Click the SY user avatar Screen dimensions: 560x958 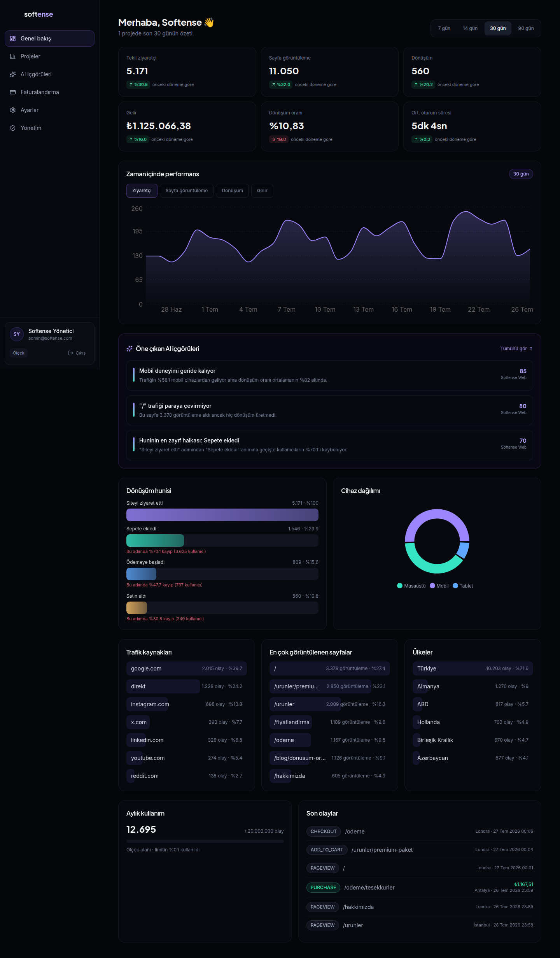[17, 334]
